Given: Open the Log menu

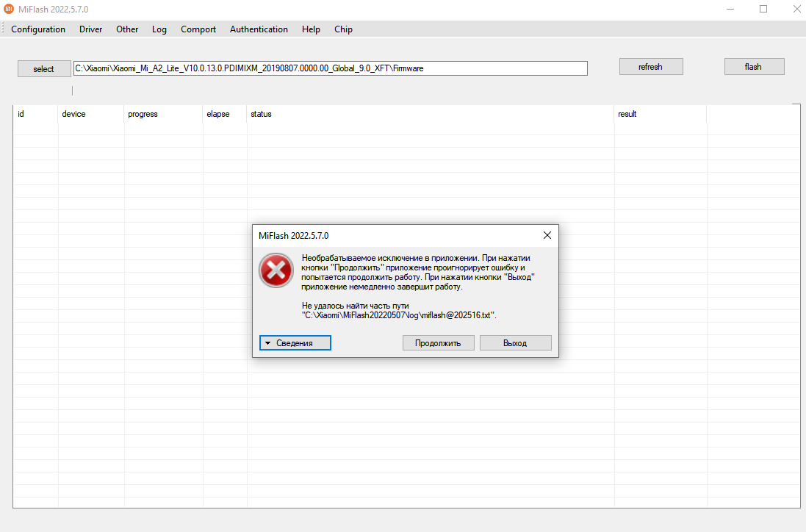Looking at the screenshot, I should pos(159,29).
